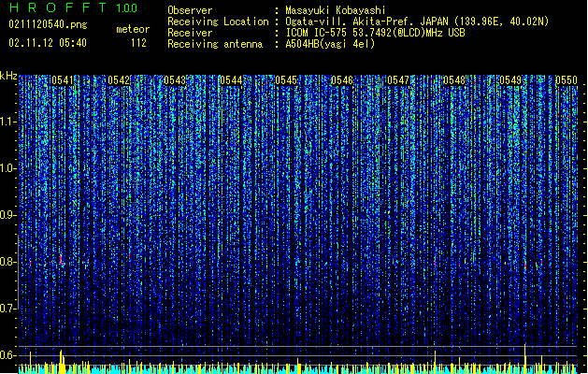Viewport: 588px width, 374px height.
Task: Click the 0.8 kHz axis tick label
Action: tap(7, 262)
